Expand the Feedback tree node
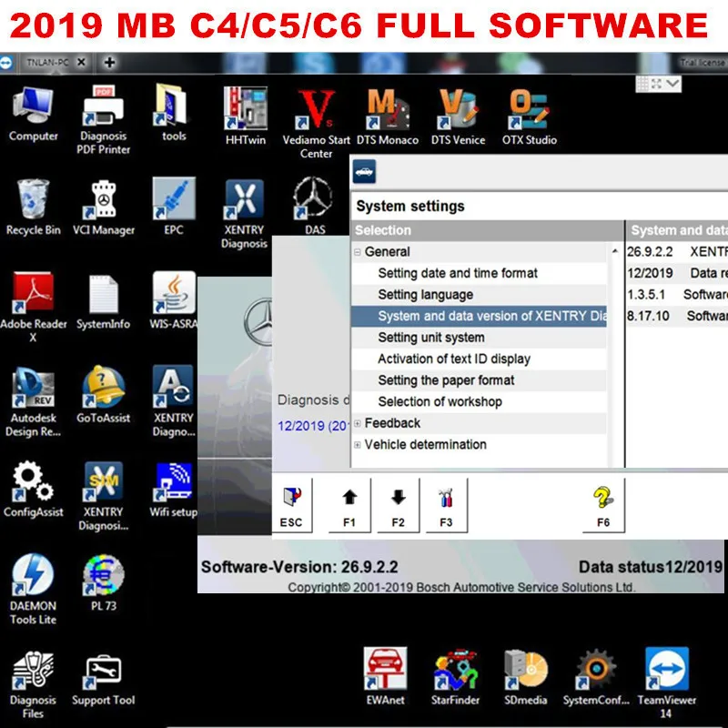This screenshot has width=728, height=728. click(358, 423)
